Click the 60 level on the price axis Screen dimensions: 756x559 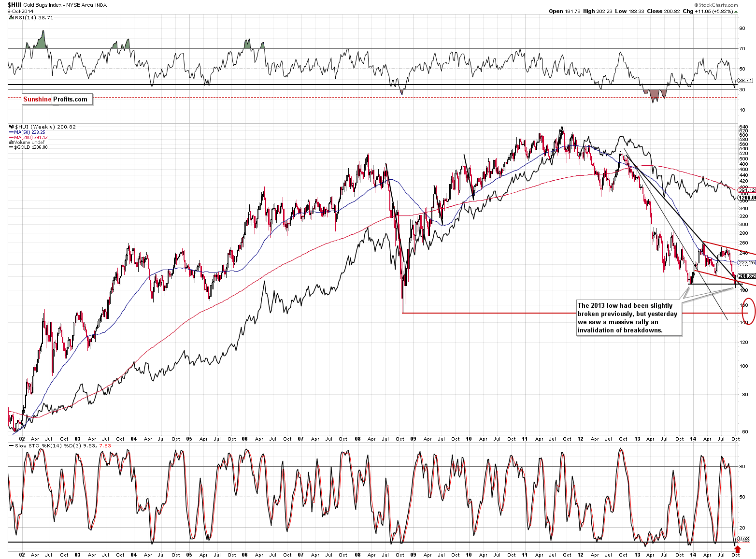pyautogui.click(x=745, y=431)
